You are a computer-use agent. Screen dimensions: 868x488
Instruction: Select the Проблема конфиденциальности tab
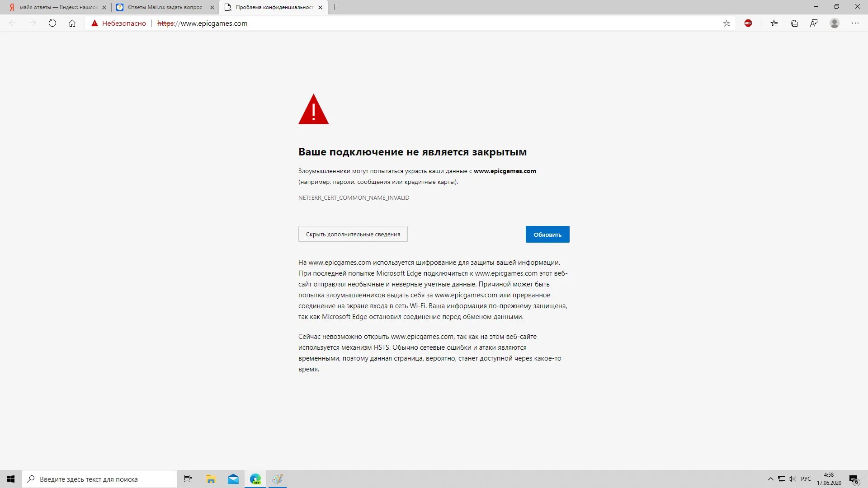(274, 7)
